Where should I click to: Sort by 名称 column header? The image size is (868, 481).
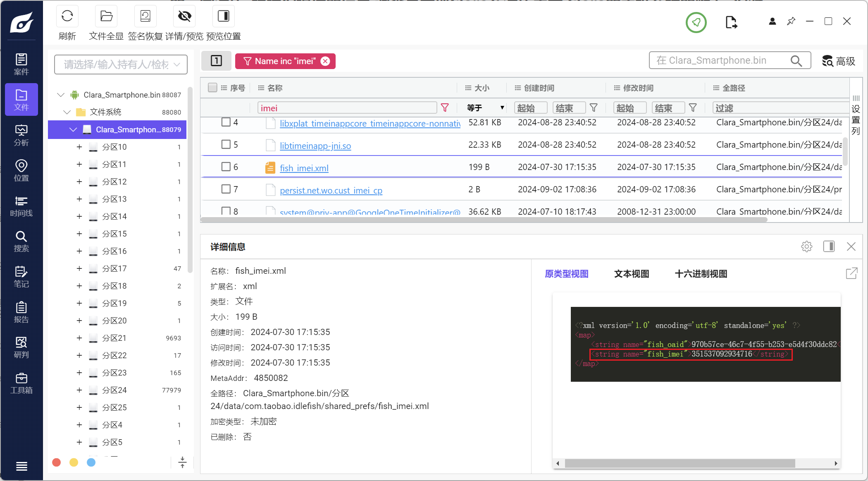(x=275, y=88)
